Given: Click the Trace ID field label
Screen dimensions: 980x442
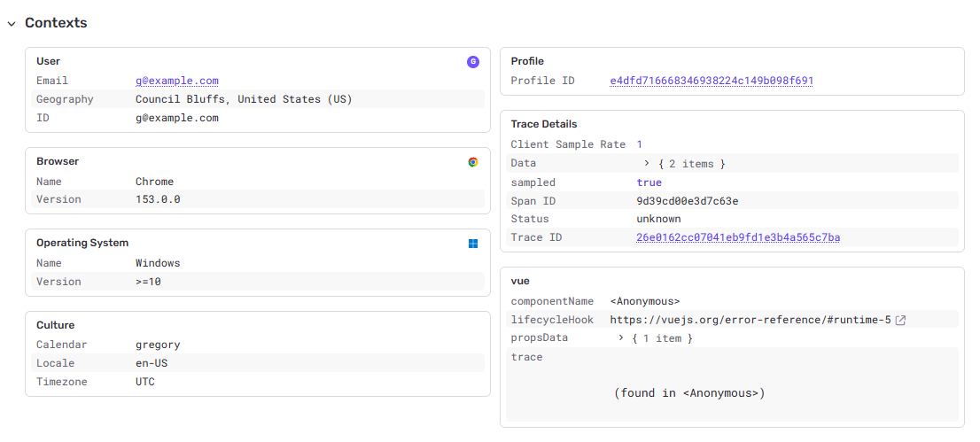Looking at the screenshot, I should coord(536,237).
